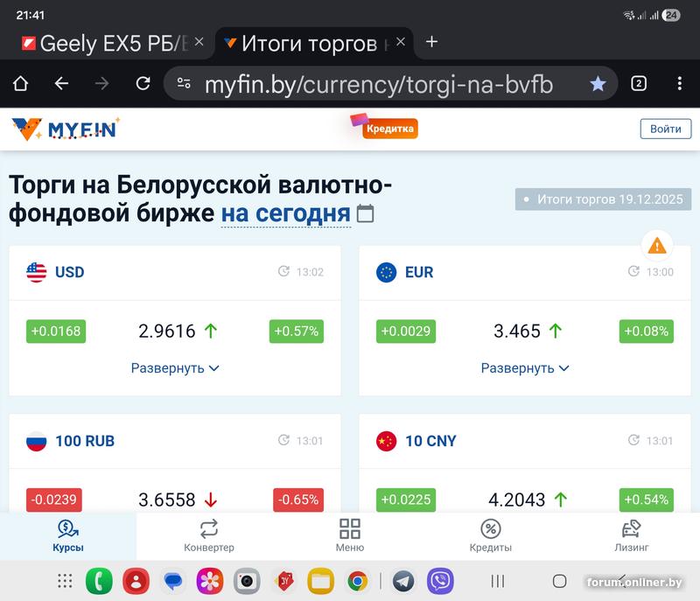The width and height of the screenshot is (700, 601).
Task: Open the Gallery flower app
Action: coord(210,581)
